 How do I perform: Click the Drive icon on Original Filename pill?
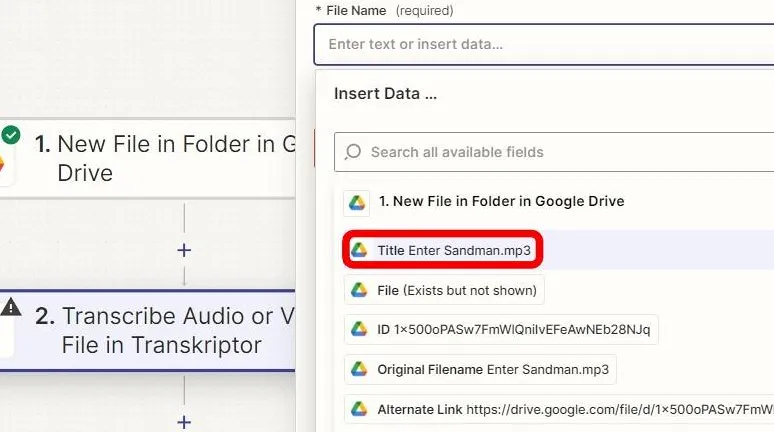(x=359, y=369)
